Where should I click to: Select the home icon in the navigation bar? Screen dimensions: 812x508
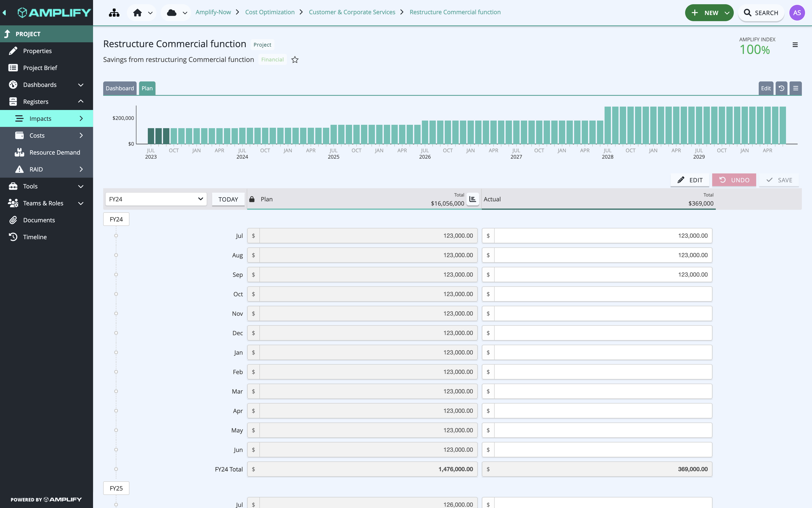138,12
